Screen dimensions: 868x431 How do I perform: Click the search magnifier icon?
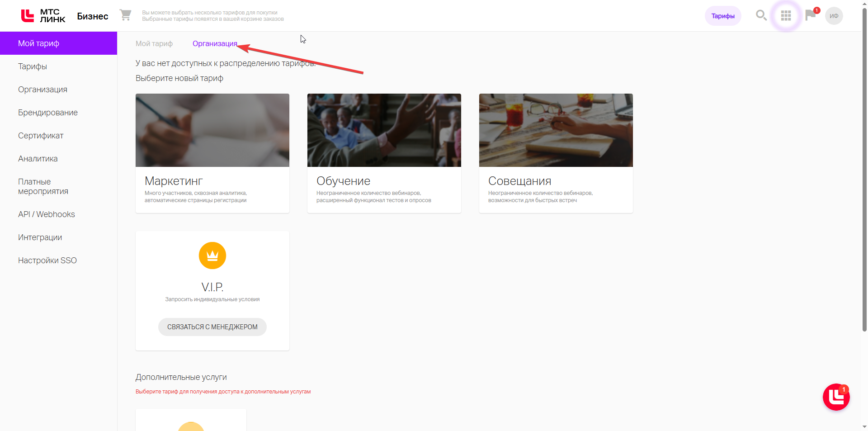click(x=761, y=15)
